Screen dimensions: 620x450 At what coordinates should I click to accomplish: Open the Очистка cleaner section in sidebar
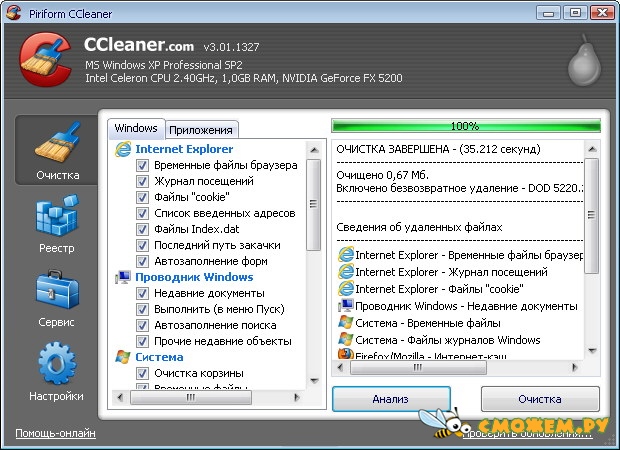pos(58,151)
